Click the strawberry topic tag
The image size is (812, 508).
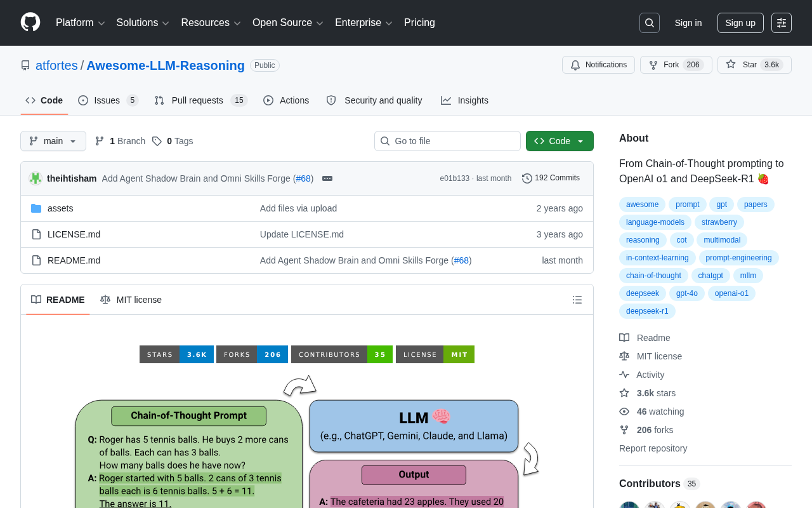pos(719,222)
